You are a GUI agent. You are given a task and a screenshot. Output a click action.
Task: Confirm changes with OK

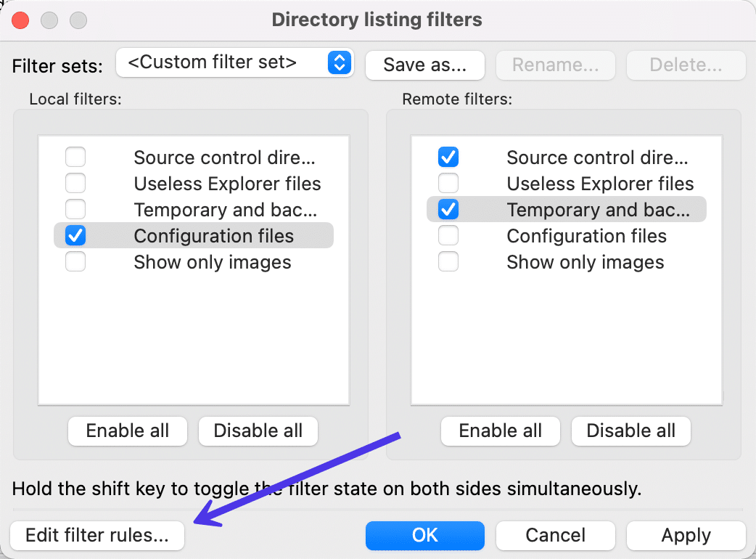tap(424, 535)
